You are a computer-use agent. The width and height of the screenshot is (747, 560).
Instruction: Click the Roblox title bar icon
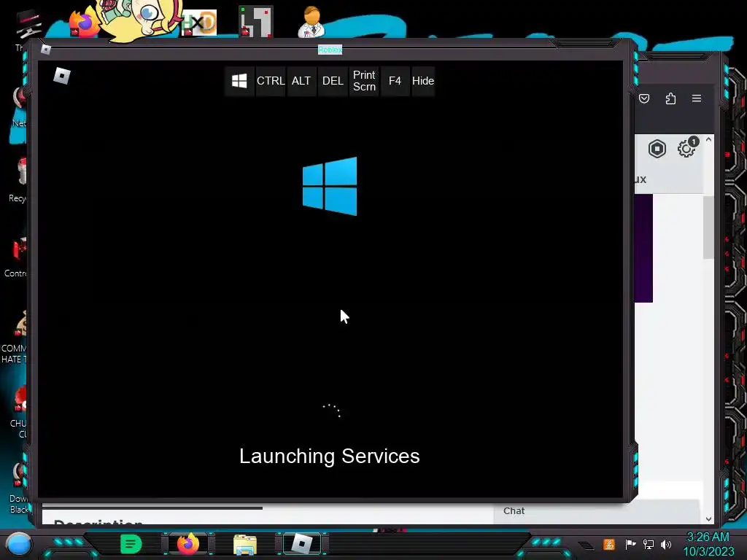[46, 49]
